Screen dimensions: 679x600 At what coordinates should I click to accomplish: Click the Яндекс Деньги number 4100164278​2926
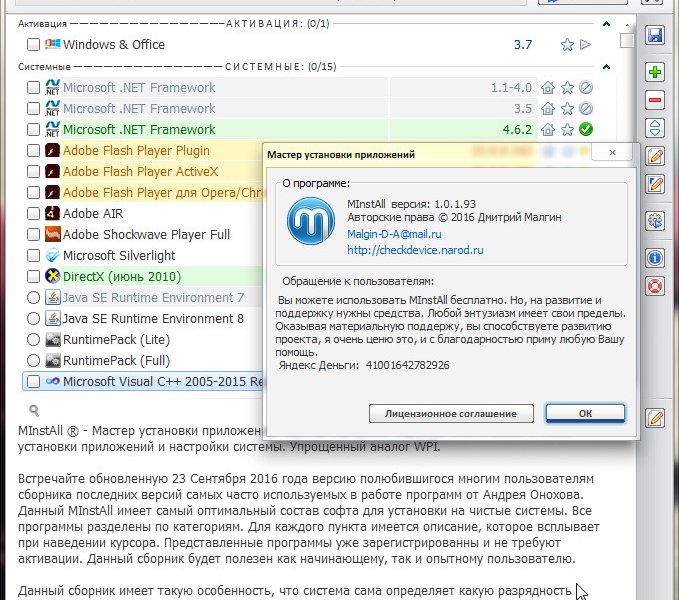click(407, 365)
